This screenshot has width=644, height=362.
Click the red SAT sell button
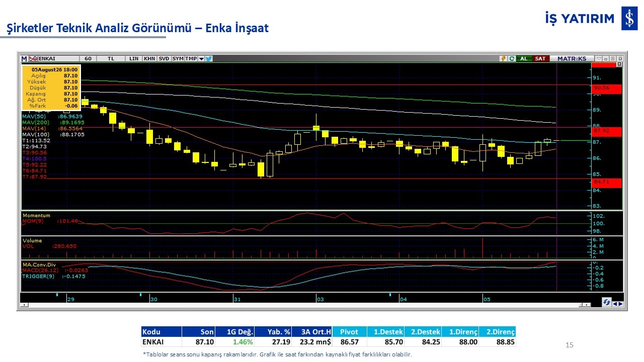[540, 58]
